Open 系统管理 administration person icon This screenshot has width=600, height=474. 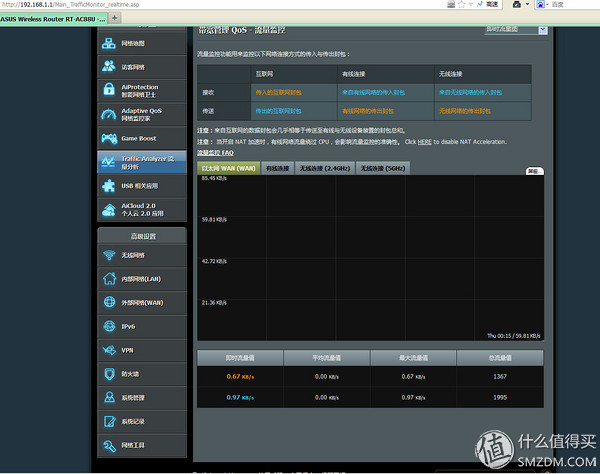tap(109, 397)
